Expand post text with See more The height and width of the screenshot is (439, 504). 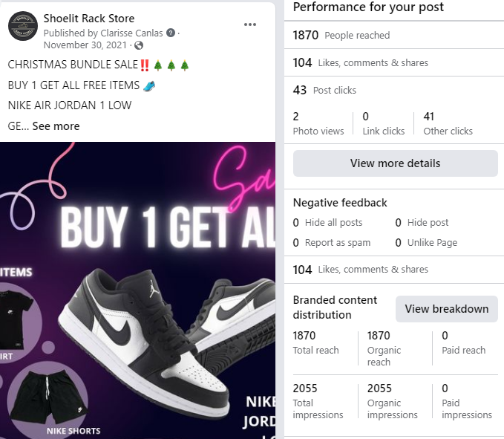point(56,126)
